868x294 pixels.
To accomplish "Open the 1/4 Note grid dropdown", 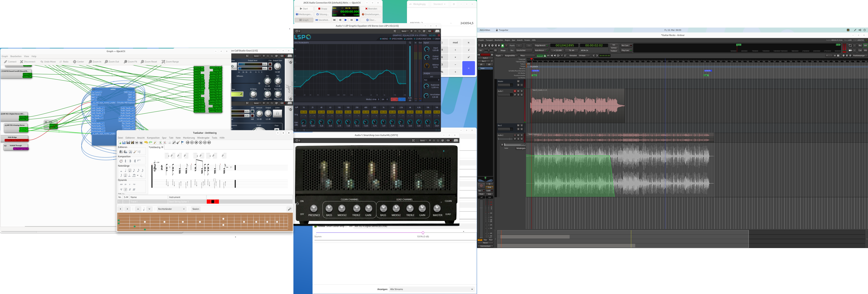I will pos(584,56).
